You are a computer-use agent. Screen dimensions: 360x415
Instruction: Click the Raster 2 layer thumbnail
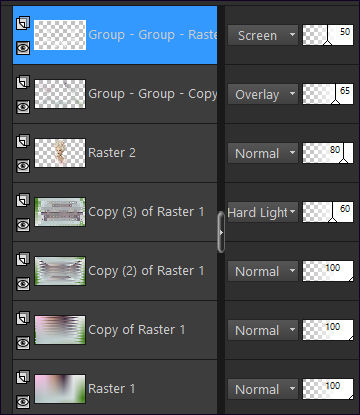pyautogui.click(x=60, y=153)
